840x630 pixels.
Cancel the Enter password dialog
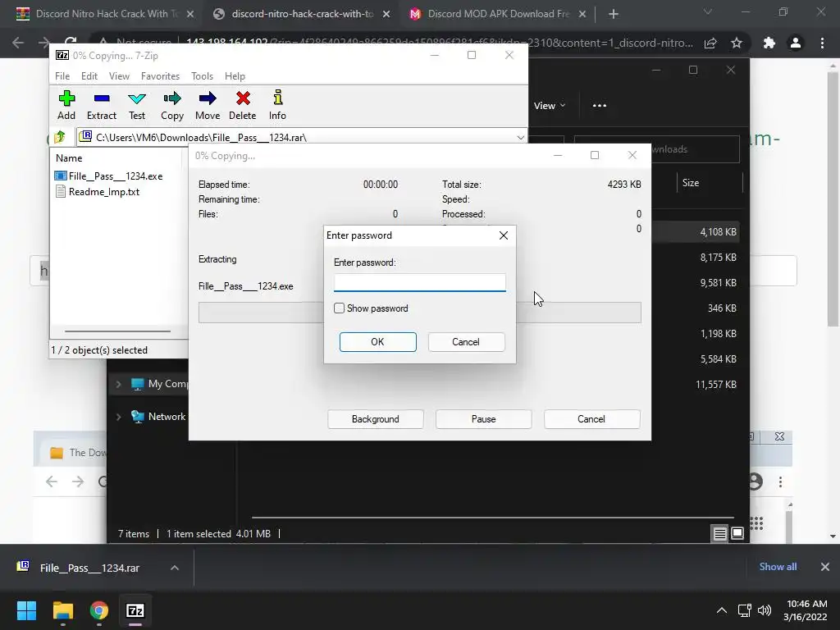click(x=466, y=342)
